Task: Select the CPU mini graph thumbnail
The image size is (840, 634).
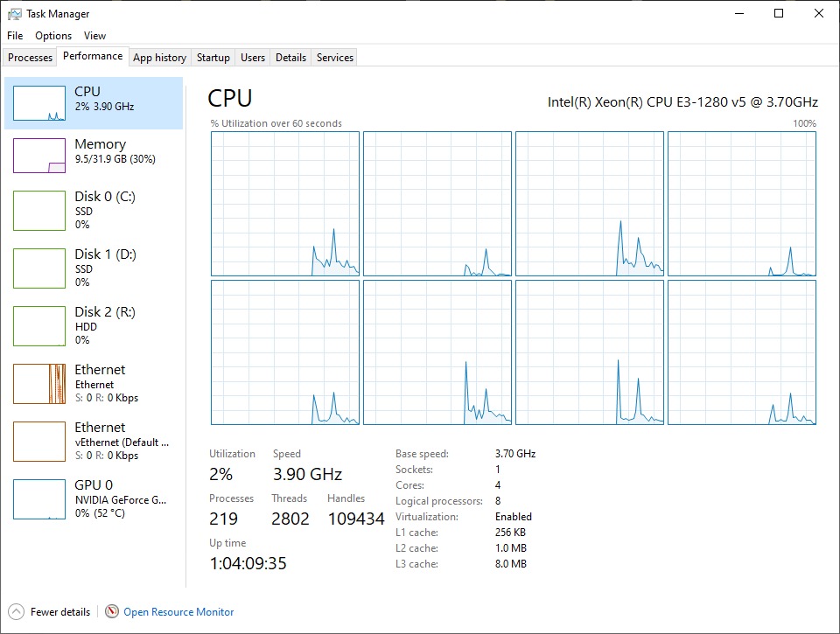Action: [39, 103]
